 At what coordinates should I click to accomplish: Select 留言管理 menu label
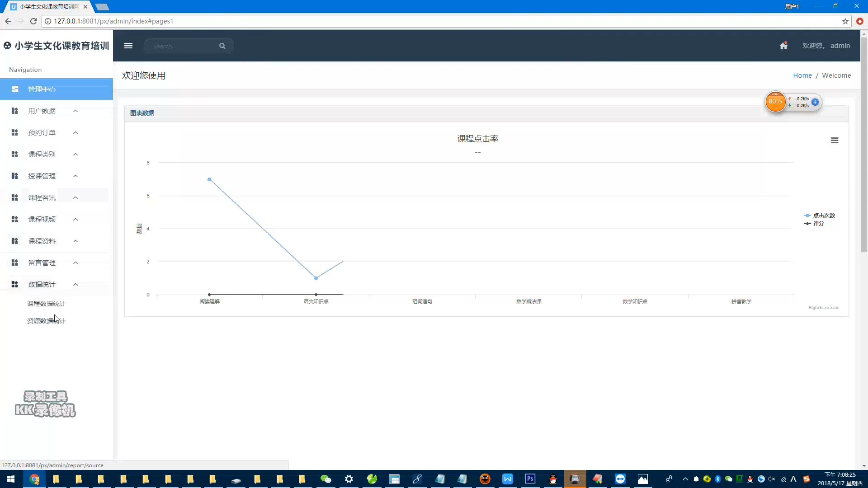pyautogui.click(x=42, y=263)
